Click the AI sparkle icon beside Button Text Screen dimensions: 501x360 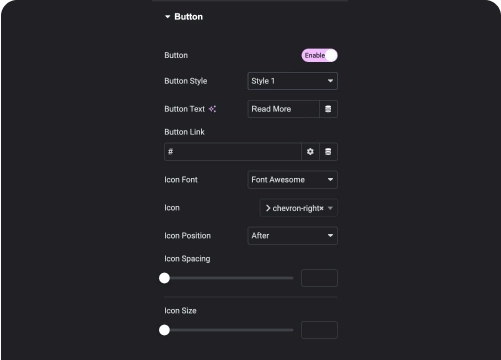(x=212, y=109)
